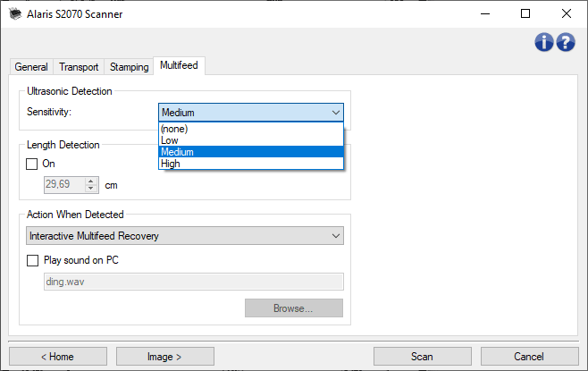Viewport: 588px width, 371px height.
Task: Choose Medium in the sensitivity list
Action: click(x=251, y=152)
